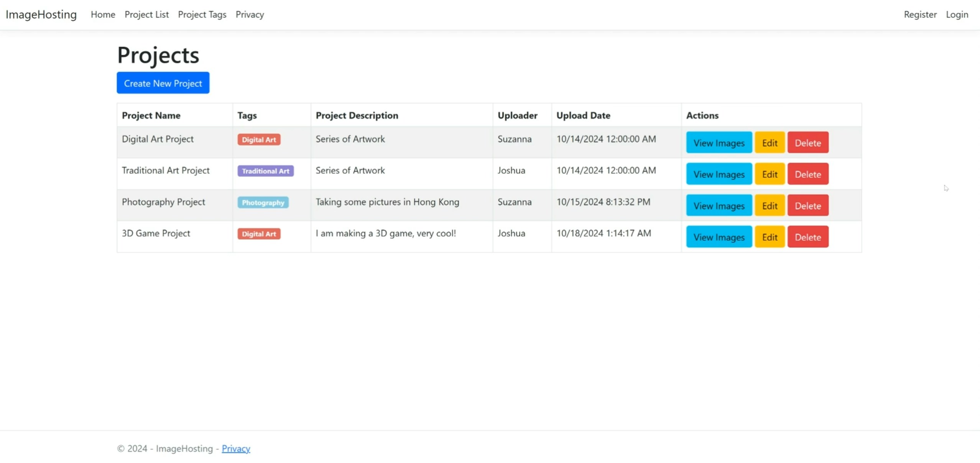The height and width of the screenshot is (463, 980).
Task: View Images for Digital Art Project
Action: click(x=719, y=143)
